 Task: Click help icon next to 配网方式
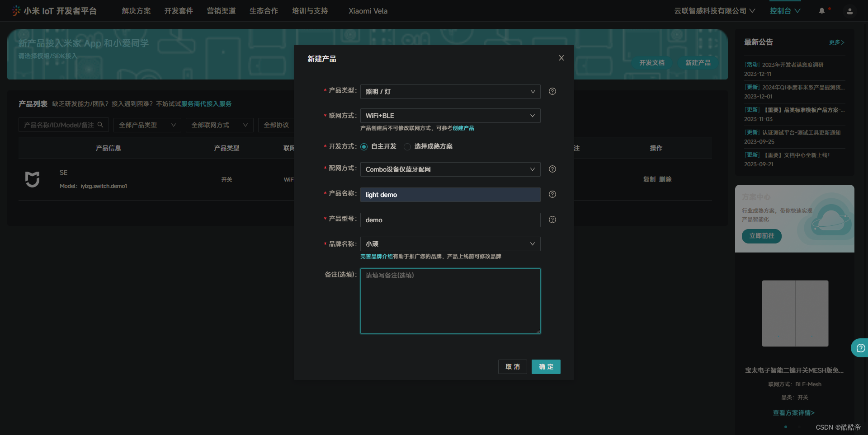(x=552, y=169)
